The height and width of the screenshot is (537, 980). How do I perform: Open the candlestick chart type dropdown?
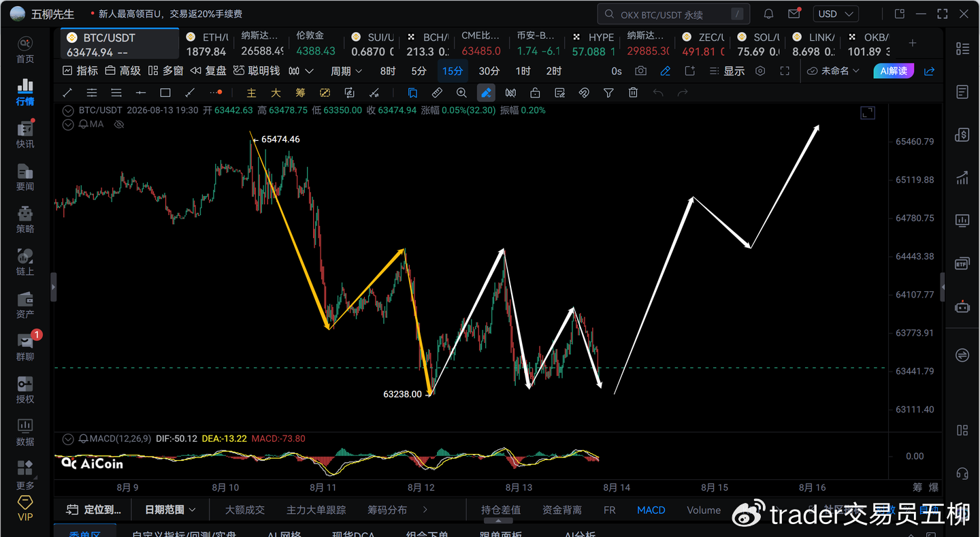pos(301,71)
